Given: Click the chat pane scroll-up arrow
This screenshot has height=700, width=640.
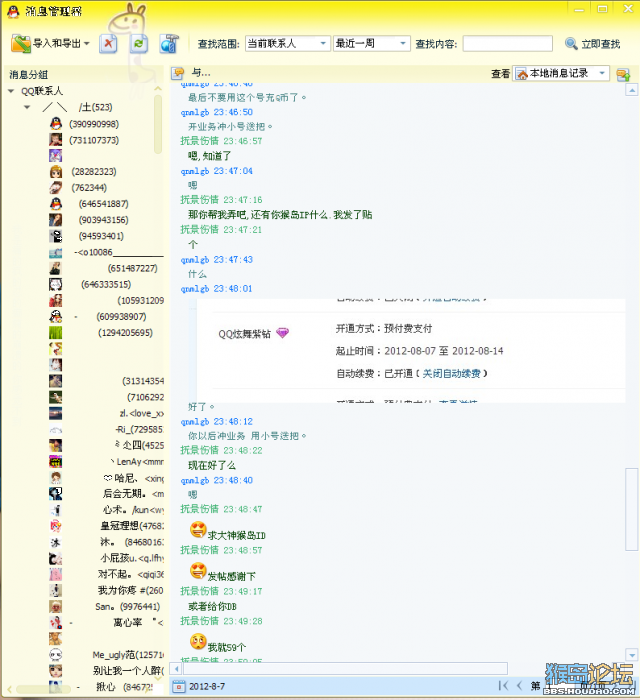Looking at the screenshot, I should [x=632, y=91].
